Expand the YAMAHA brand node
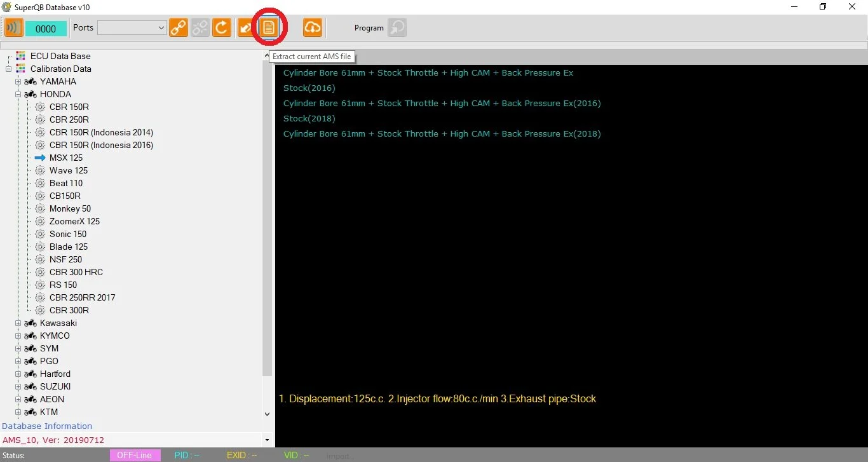The width and height of the screenshot is (868, 462). coord(18,81)
